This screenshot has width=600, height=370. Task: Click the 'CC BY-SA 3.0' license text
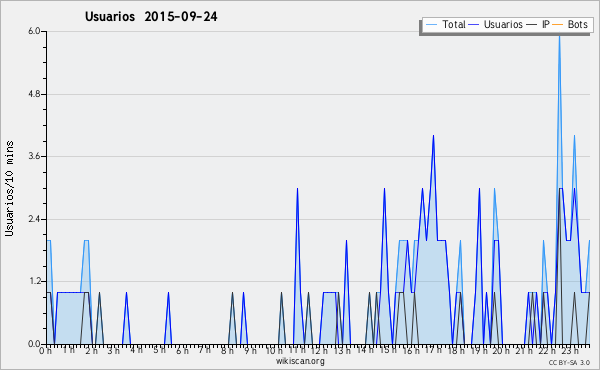tap(569, 362)
